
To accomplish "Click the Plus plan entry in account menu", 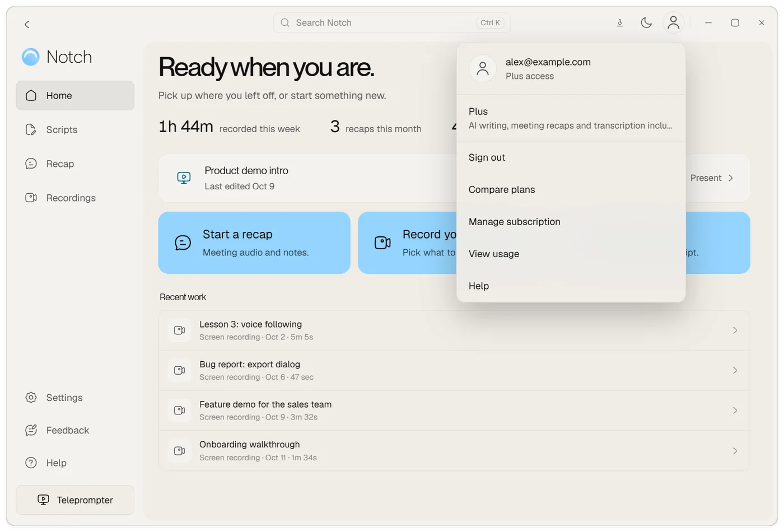I will (571, 118).
